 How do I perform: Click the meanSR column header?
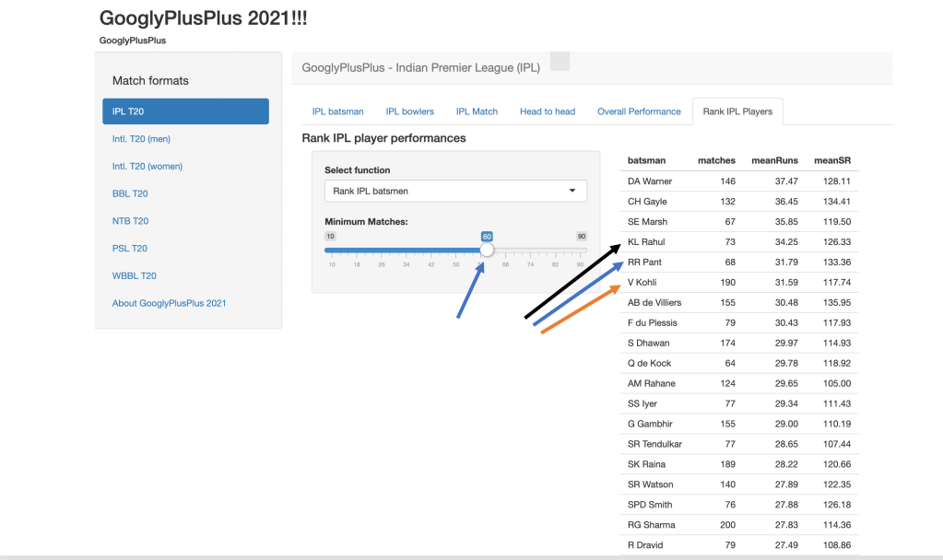pyautogui.click(x=831, y=160)
